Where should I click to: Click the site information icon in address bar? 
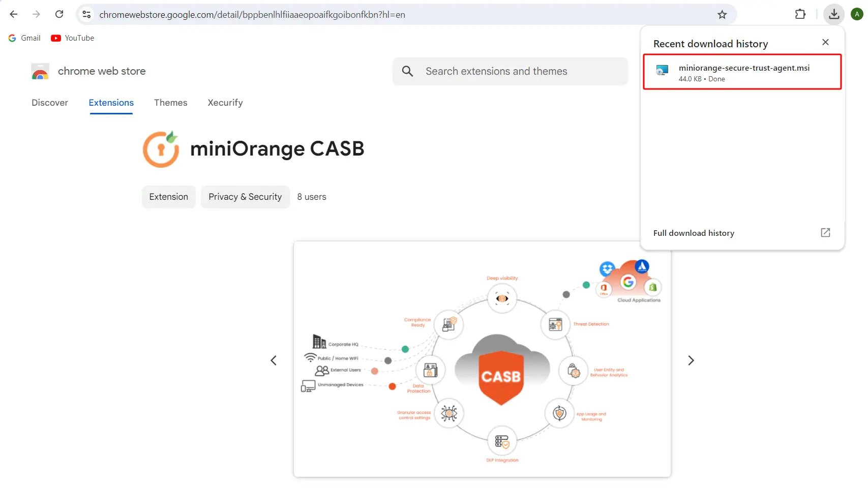pos(86,14)
